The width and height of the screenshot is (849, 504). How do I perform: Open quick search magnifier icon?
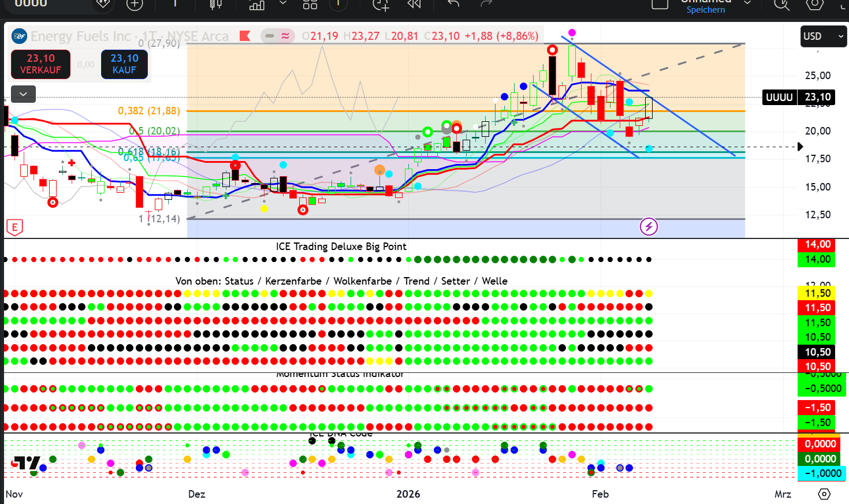[x=781, y=5]
